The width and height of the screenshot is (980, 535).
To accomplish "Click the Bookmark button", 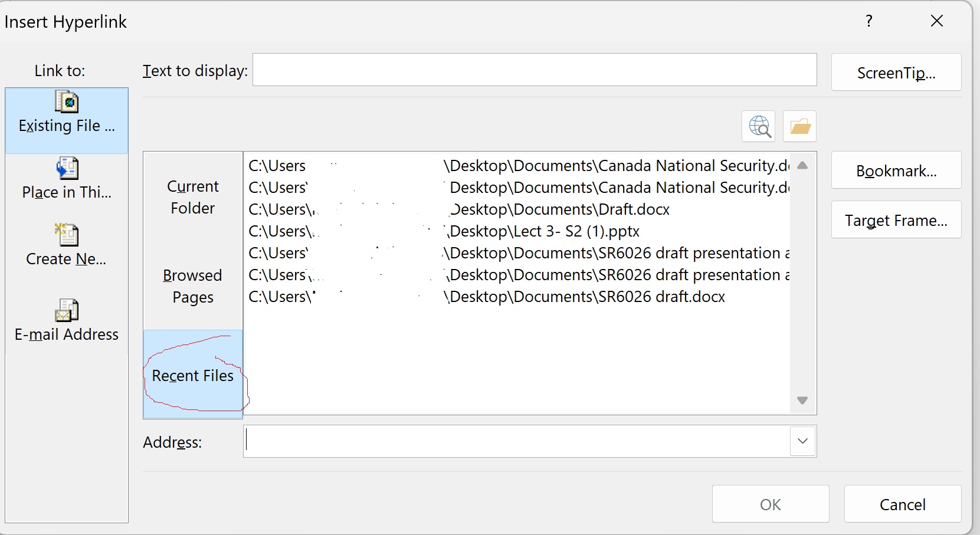I will (x=896, y=170).
